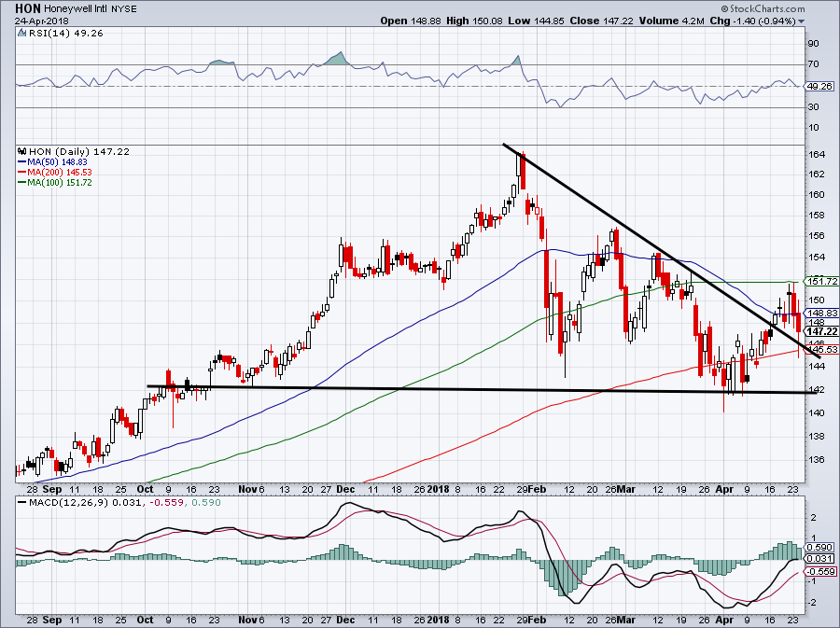Image resolution: width=840 pixels, height=628 pixels.
Task: Click the 0.590 histogram value in MACD legend
Action: (205, 503)
